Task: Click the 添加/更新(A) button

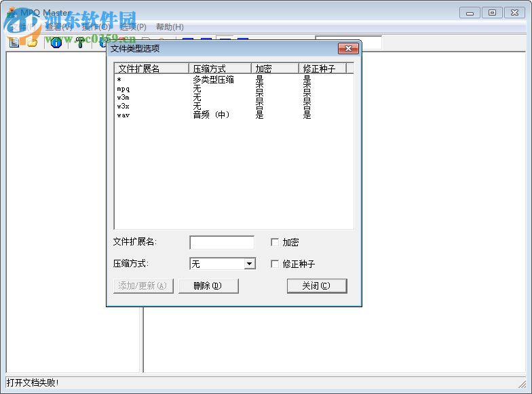Action: coord(143,286)
